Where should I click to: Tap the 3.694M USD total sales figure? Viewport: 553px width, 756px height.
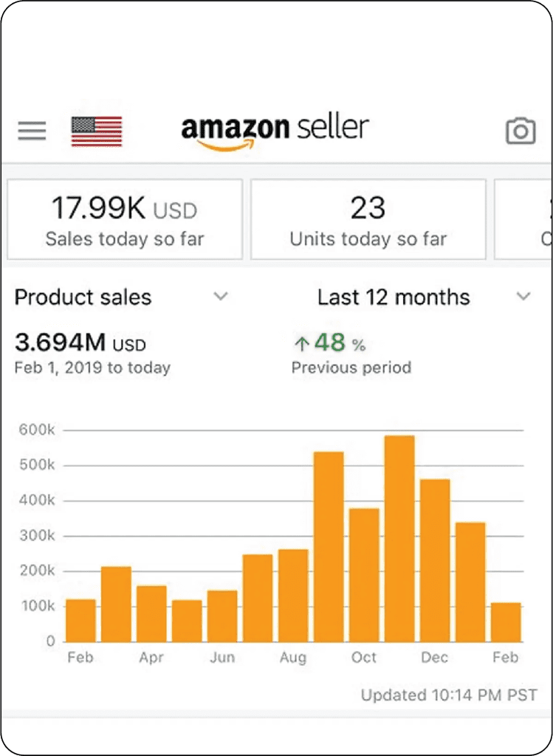pyautogui.click(x=80, y=343)
